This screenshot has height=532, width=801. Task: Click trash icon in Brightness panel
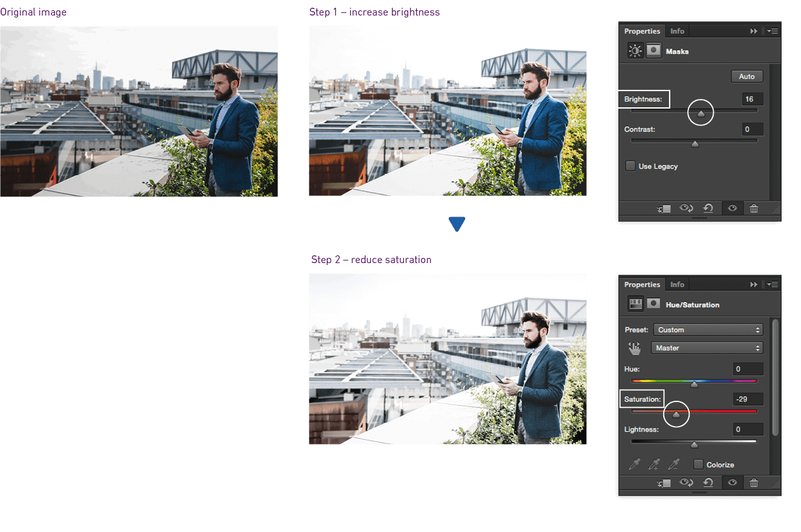[754, 208]
